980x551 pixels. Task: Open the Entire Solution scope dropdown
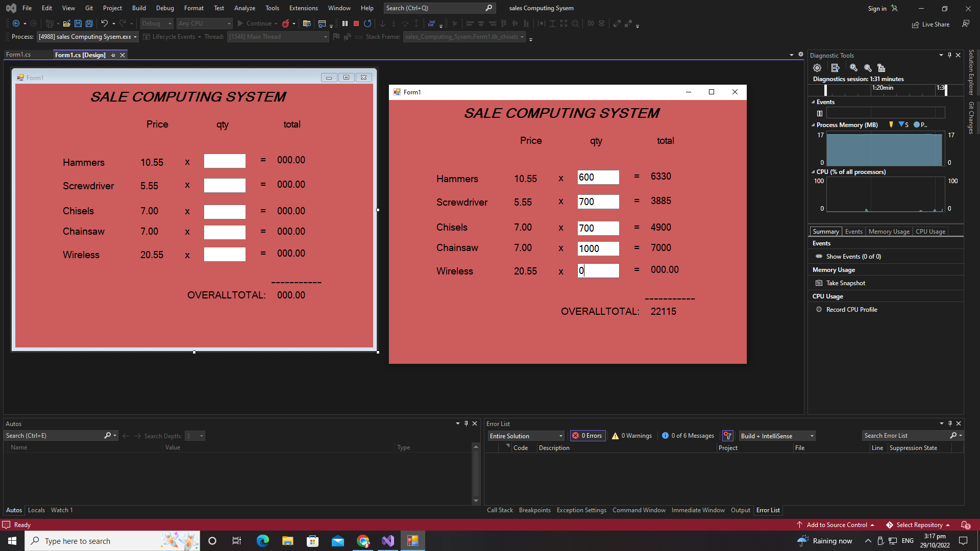click(x=526, y=436)
